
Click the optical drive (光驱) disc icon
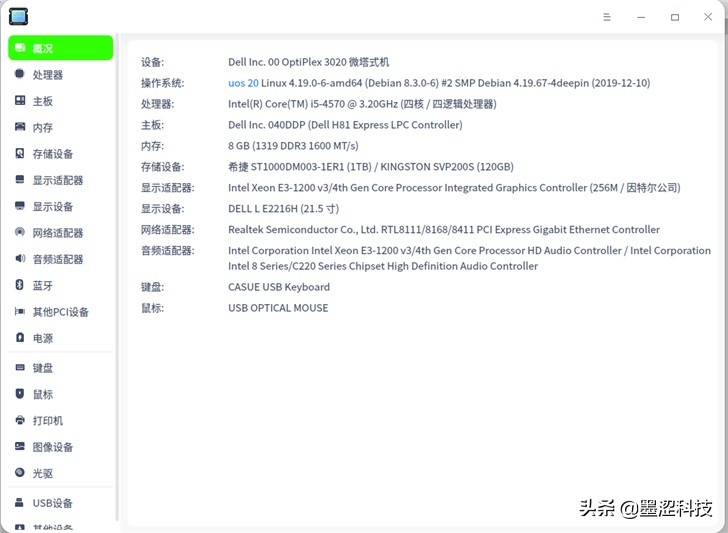(20, 473)
